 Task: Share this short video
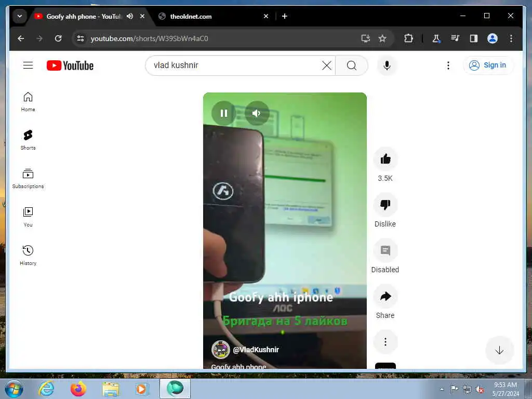pyautogui.click(x=385, y=296)
